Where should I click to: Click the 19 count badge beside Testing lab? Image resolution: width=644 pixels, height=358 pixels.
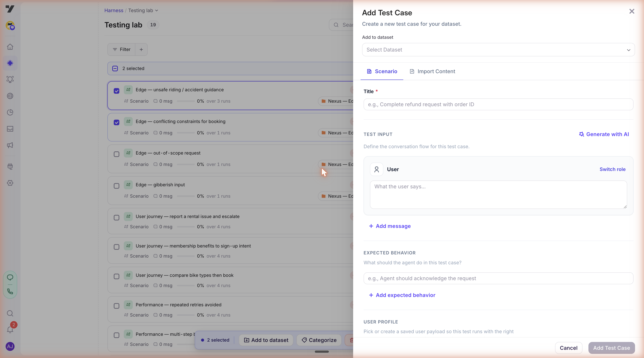(153, 25)
